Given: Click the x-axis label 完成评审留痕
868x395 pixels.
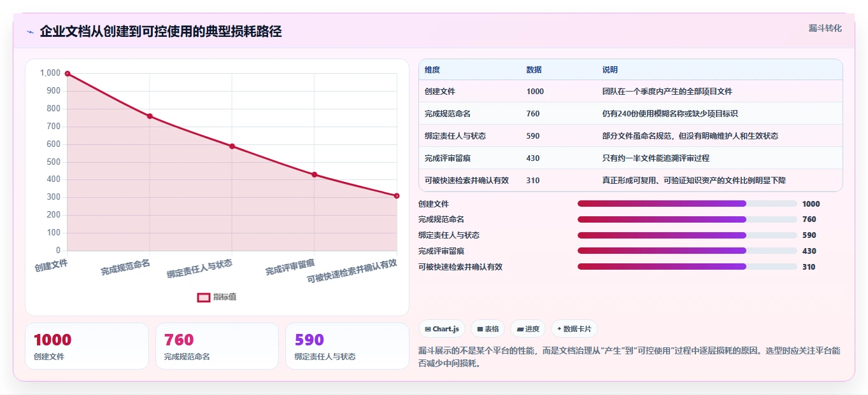Looking at the screenshot, I should [290, 267].
